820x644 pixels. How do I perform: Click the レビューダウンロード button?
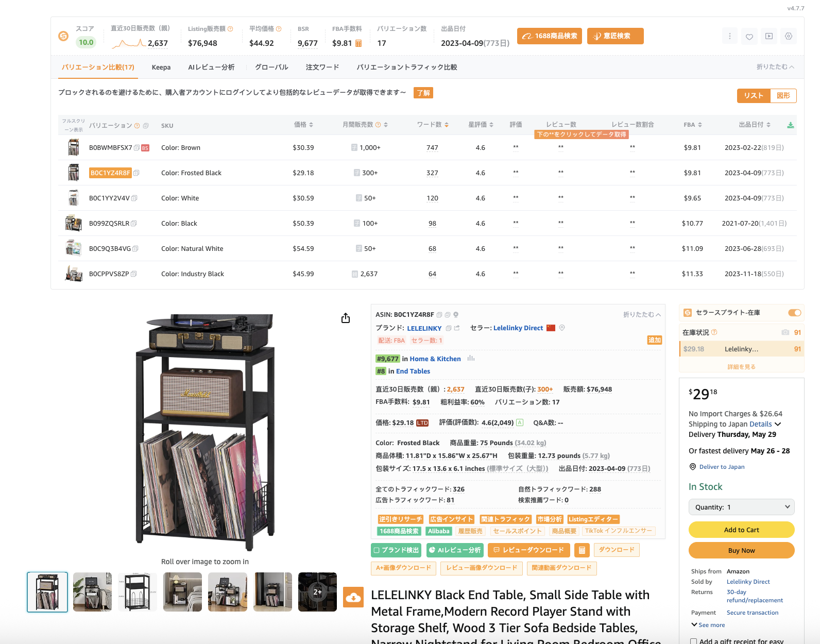(529, 550)
